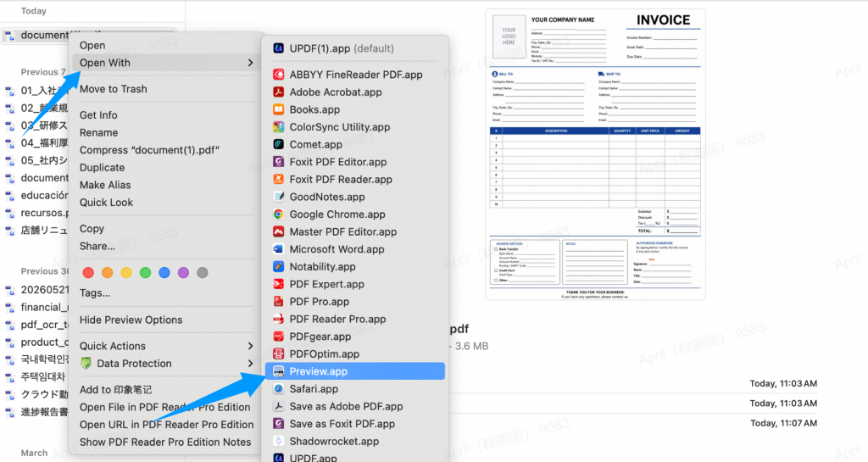The height and width of the screenshot is (462, 868).
Task: Click the PDF Expert icon
Action: 278,284
